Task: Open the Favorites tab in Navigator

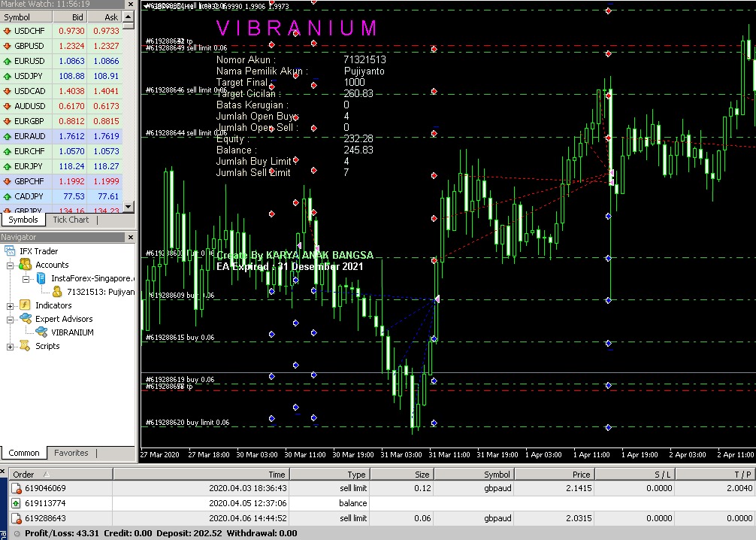Action: [71, 454]
